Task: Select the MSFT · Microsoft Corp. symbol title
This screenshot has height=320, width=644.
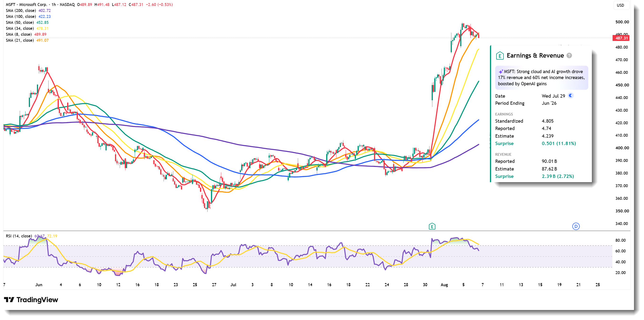Action: tap(26, 5)
